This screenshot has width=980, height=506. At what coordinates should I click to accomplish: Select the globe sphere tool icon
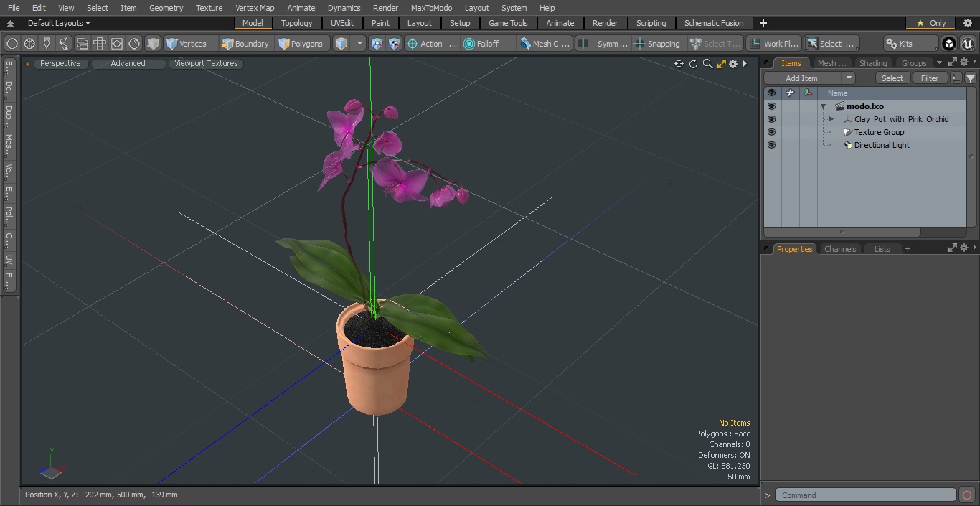(x=29, y=44)
